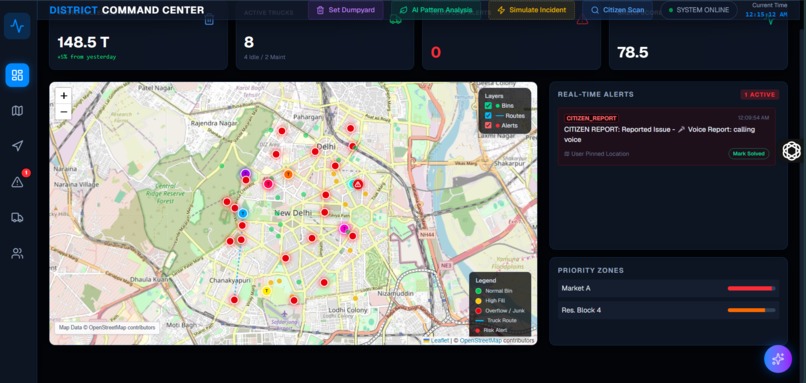Click the 12:09:54 AM alert timestamp
The height and width of the screenshot is (383, 806).
753,118
